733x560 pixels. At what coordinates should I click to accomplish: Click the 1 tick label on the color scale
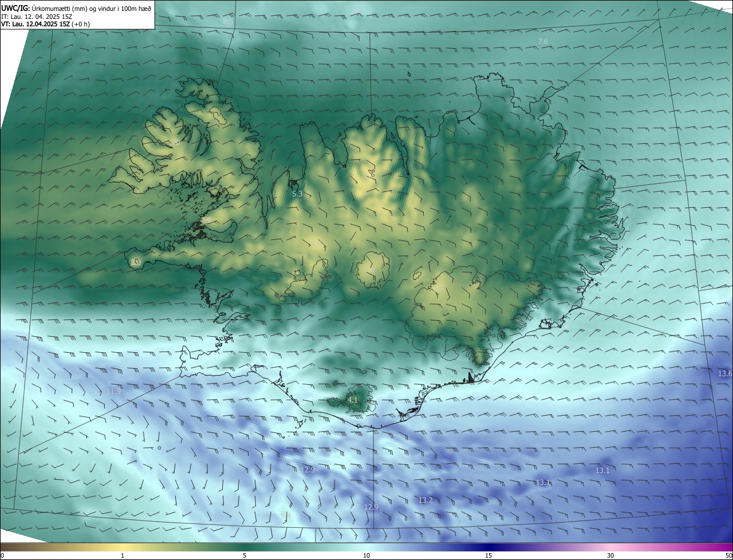click(123, 555)
